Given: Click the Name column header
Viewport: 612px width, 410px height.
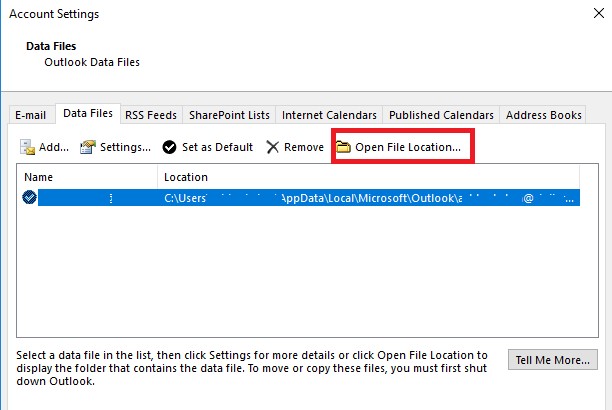Looking at the screenshot, I should tap(39, 177).
